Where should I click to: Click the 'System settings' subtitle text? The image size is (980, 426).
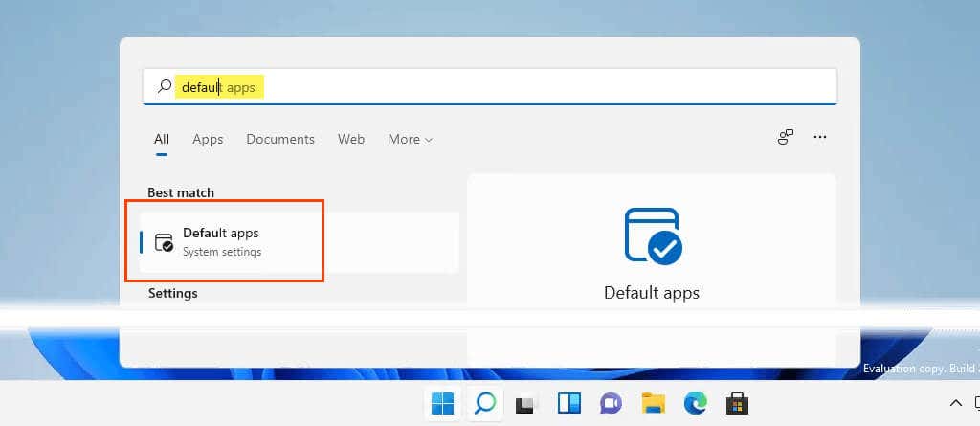click(x=222, y=252)
